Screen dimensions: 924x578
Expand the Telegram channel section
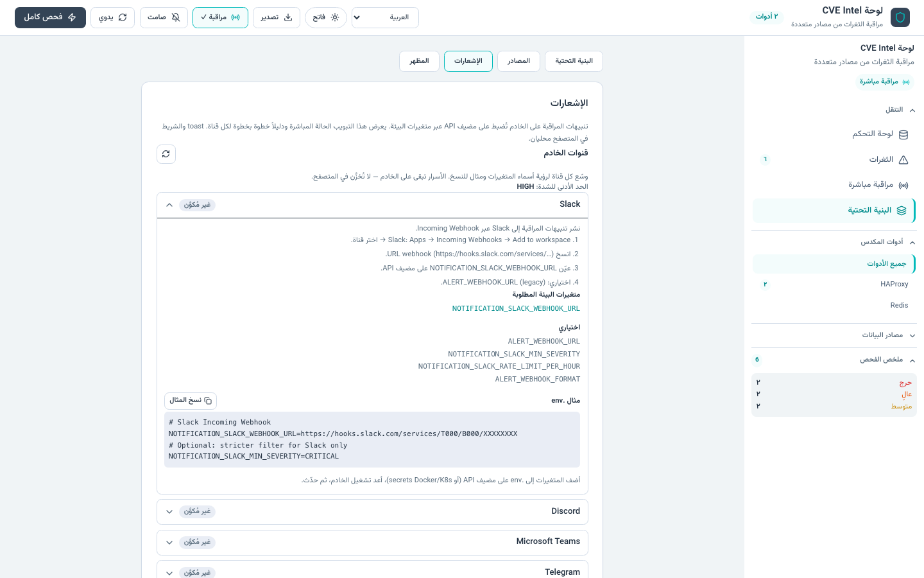click(372, 570)
